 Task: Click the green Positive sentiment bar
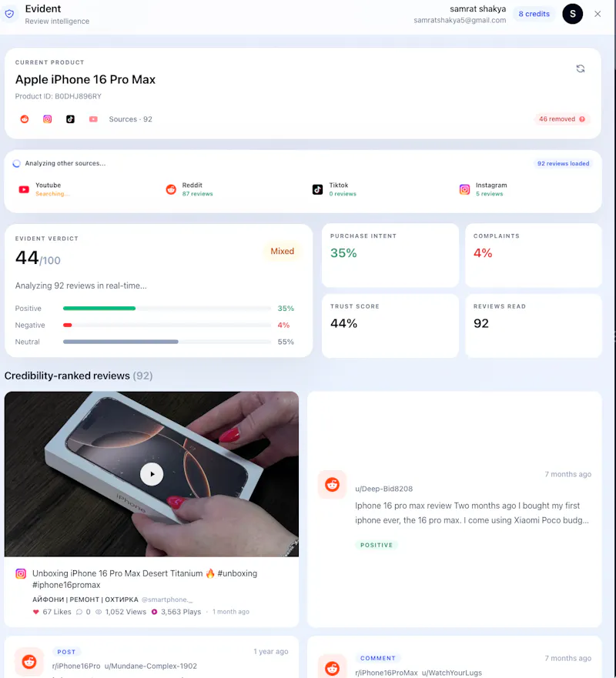point(99,309)
